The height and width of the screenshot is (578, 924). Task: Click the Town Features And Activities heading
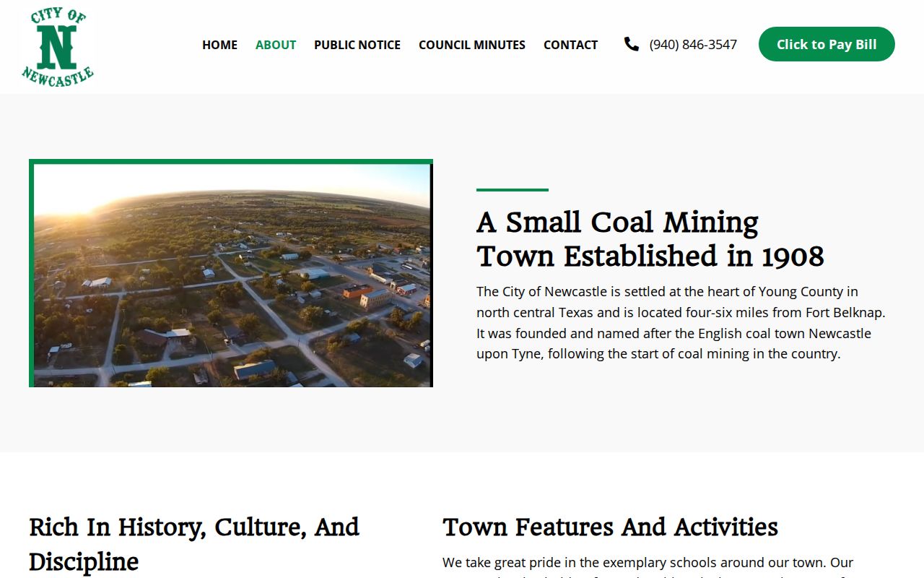[610, 527]
